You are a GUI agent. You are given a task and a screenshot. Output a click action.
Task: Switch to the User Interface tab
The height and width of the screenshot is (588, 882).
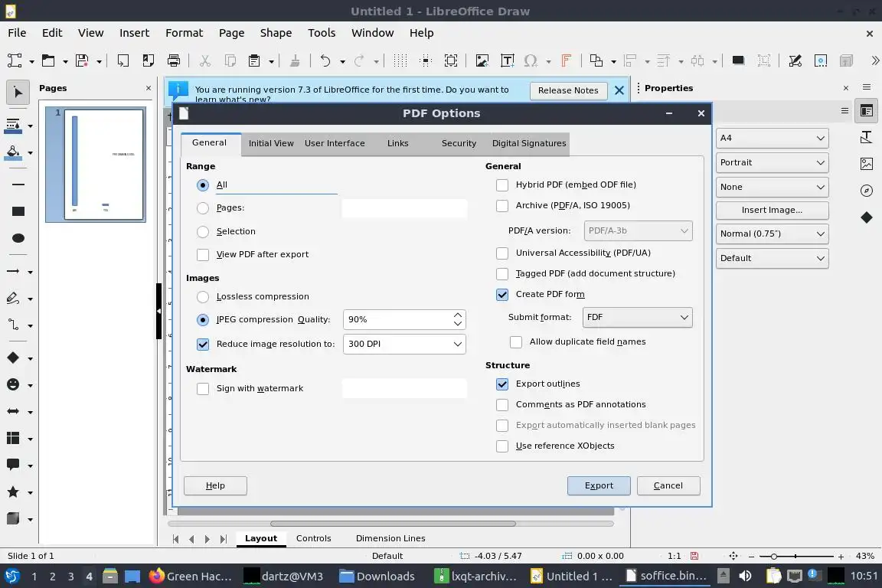335,143
